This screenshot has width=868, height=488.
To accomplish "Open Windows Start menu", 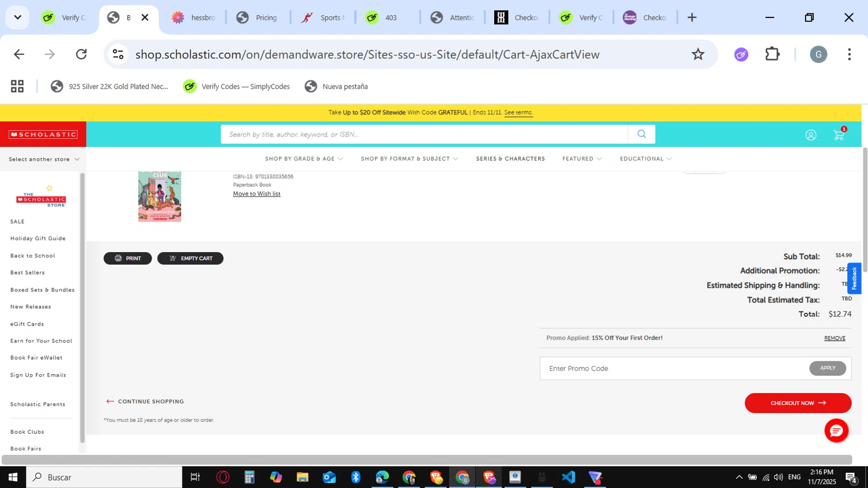I will point(13,477).
